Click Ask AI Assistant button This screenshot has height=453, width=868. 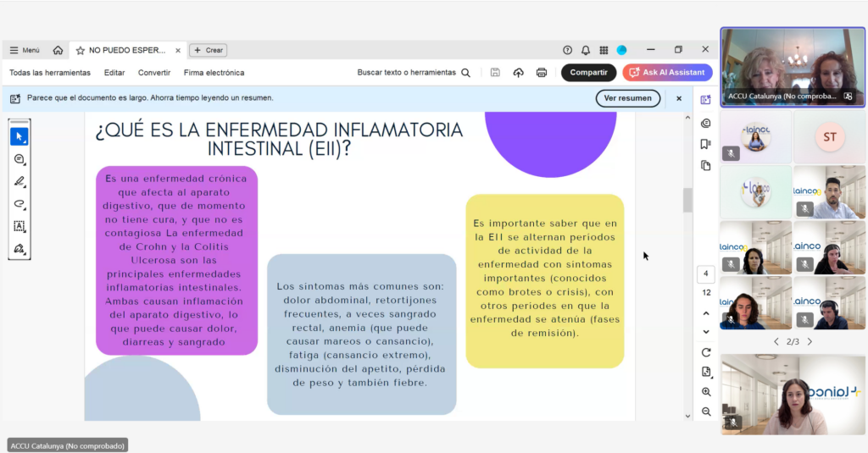667,73
